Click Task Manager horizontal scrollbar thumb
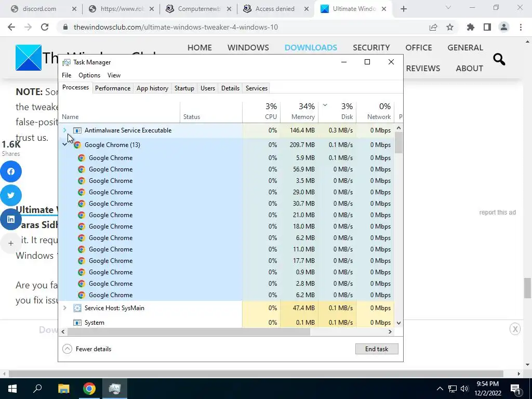 click(x=189, y=332)
